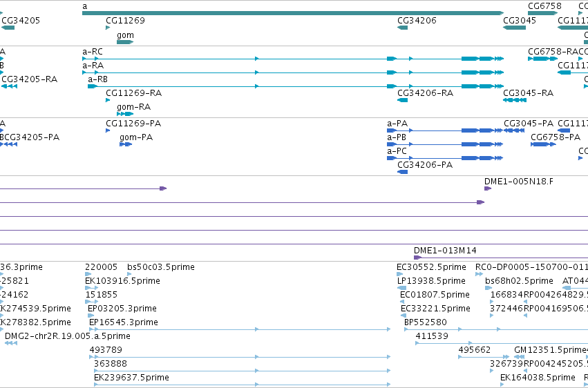Select the CG11269-PA protein

pos(108,130)
